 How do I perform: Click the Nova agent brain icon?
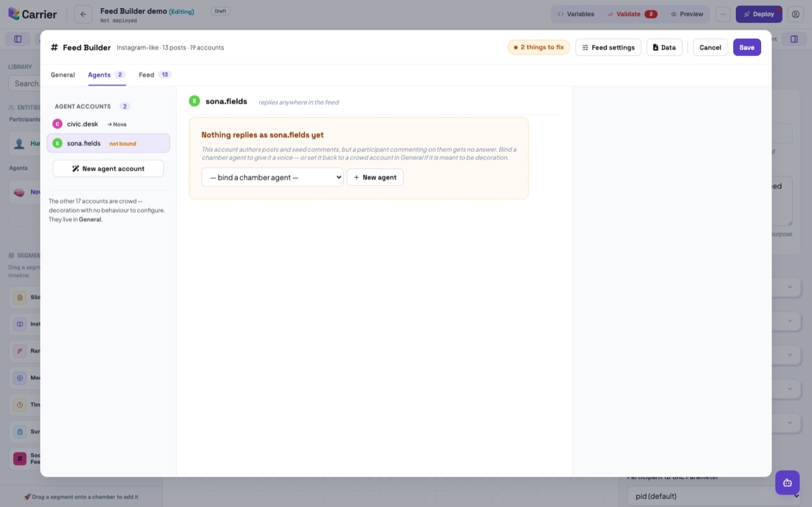click(x=19, y=192)
